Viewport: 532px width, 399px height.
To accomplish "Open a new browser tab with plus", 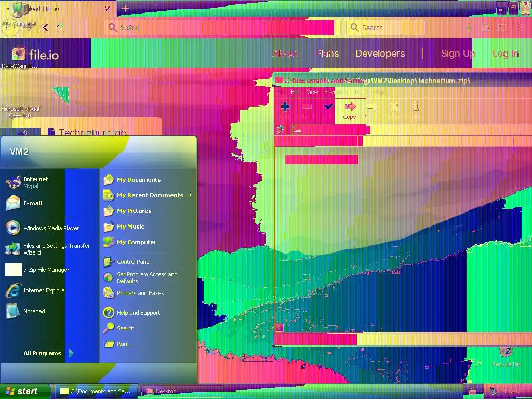I will [125, 8].
